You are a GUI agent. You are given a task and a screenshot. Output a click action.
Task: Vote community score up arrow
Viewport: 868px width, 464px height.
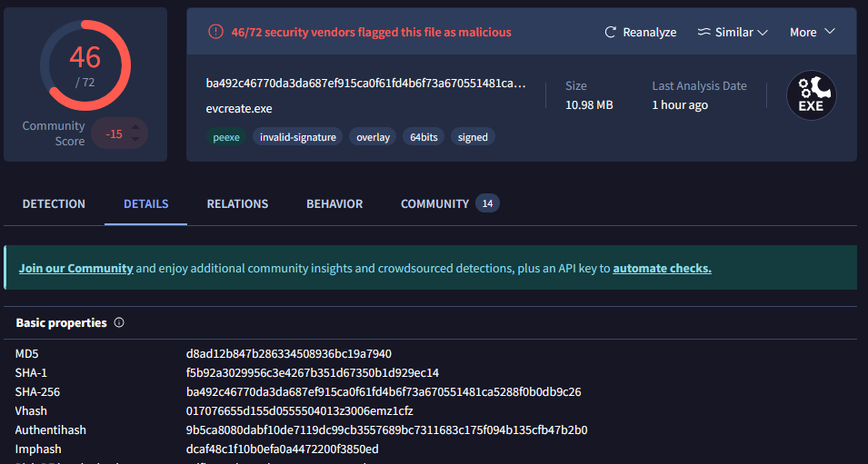(x=135, y=127)
